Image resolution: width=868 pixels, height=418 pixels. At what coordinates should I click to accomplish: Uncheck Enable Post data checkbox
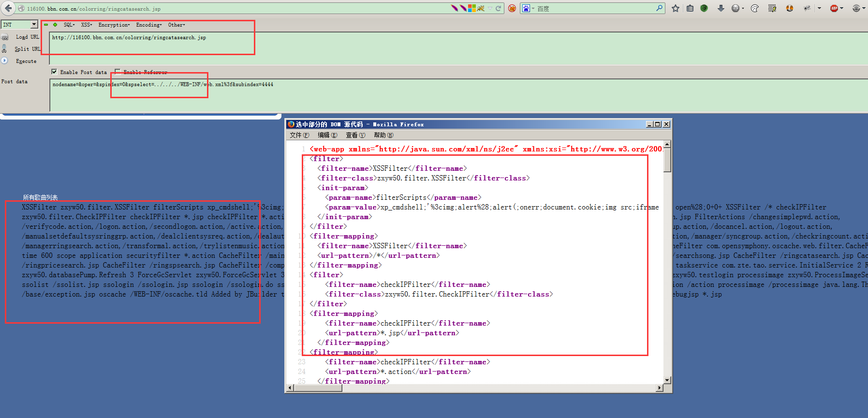54,72
